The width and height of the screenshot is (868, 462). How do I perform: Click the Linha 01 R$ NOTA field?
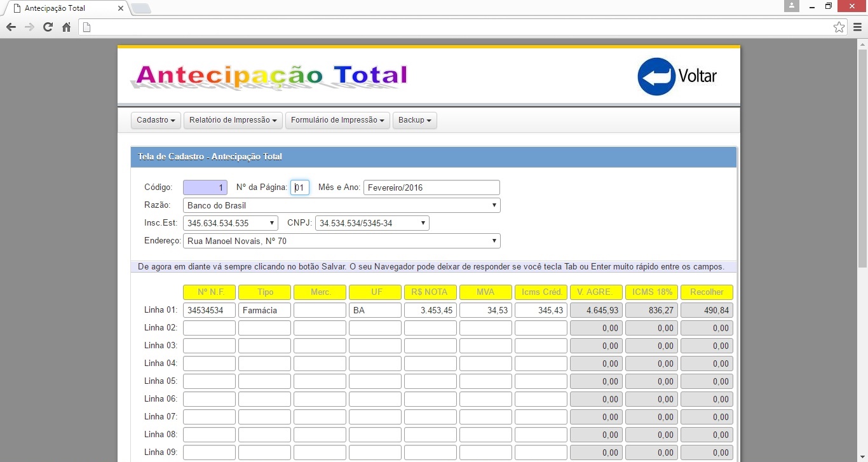pyautogui.click(x=430, y=310)
